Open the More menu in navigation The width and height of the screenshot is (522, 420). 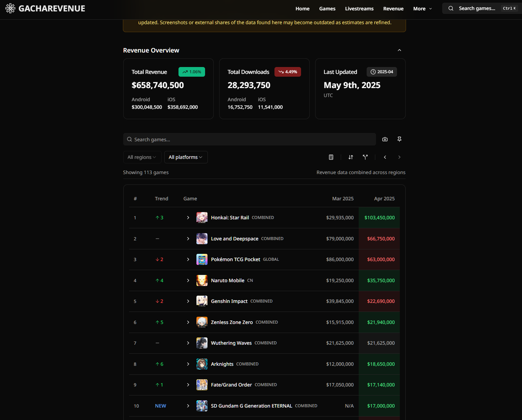point(423,9)
